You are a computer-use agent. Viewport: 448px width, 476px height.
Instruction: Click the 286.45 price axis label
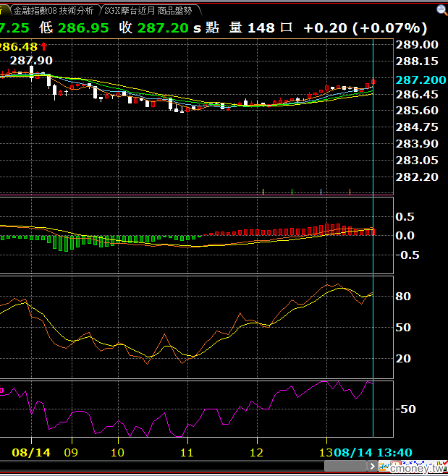(417, 95)
